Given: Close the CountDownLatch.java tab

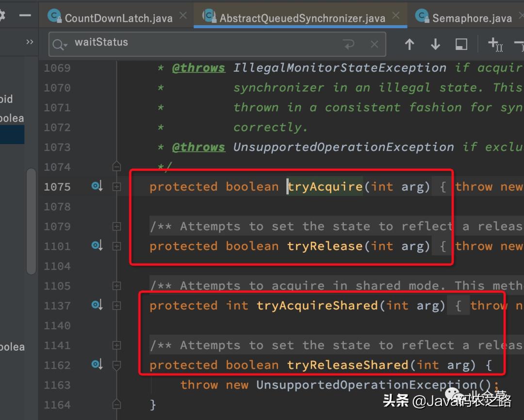Looking at the screenshot, I should pyautogui.click(x=183, y=16).
